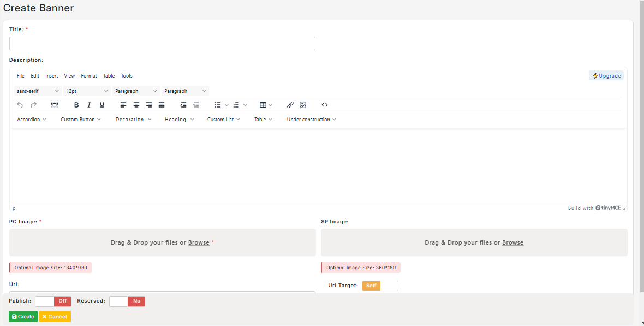Open the View menu
Viewport: 644px width, 326px height.
click(x=69, y=76)
